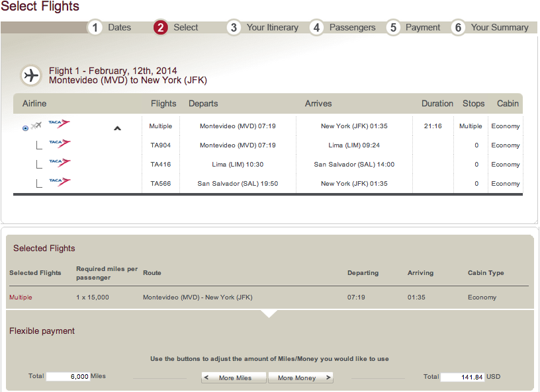Viewport: 540px width, 392px height.
Task: Click the Total USD amount field
Action: pos(462,377)
